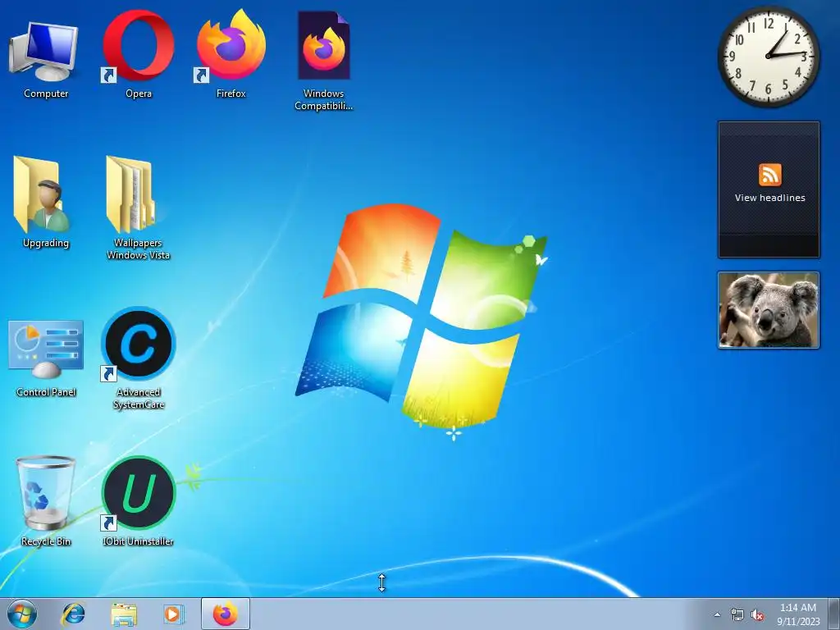Click the analog clock gadget
The width and height of the screenshot is (840, 630).
click(768, 57)
